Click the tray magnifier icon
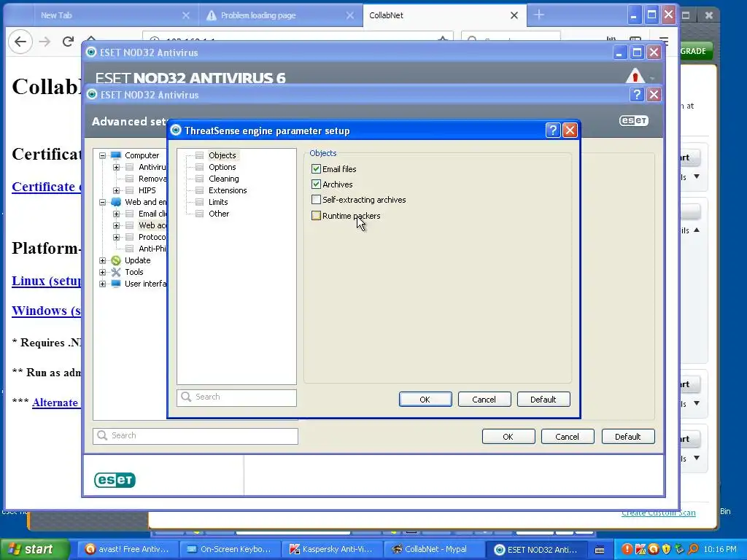Viewport: 747px width, 560px height. [x=693, y=549]
